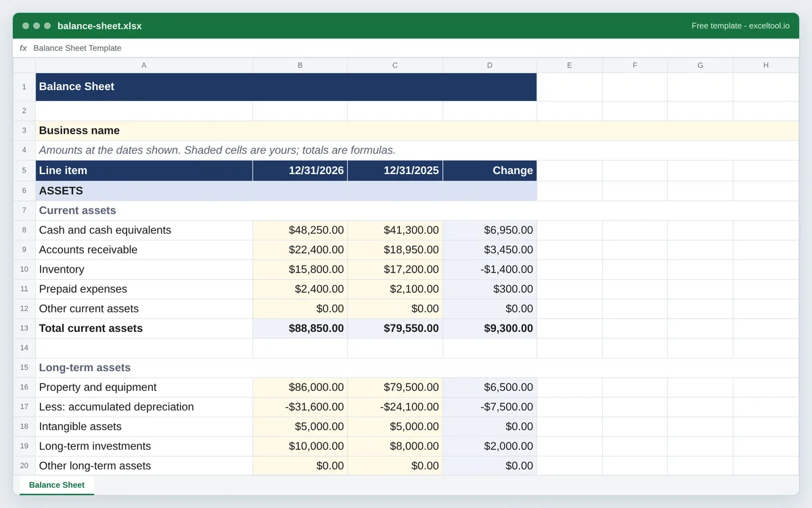Select the $3,450.00 change cell
812x508 pixels.
[x=490, y=250]
